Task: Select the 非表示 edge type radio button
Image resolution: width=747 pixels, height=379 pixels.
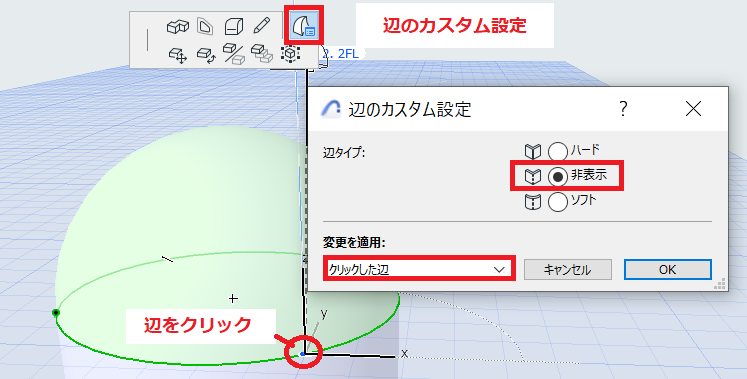Action: click(558, 177)
